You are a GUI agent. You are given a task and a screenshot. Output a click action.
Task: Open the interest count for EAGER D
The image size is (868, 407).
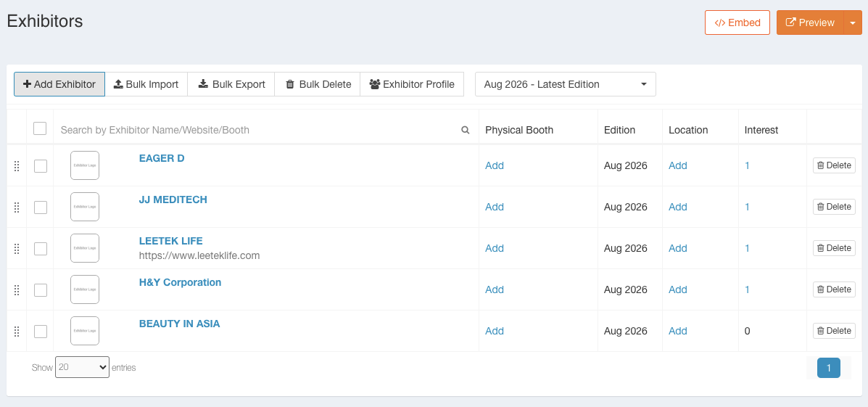tap(748, 165)
